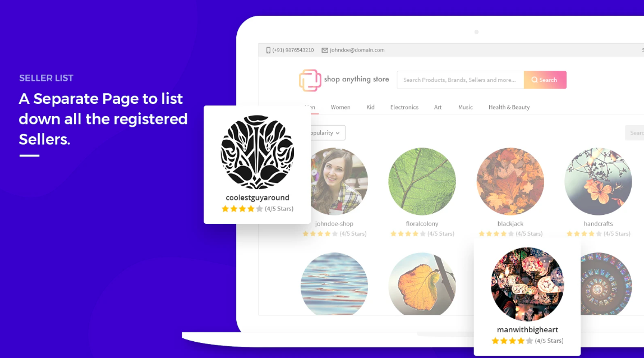
Task: Click the shop anything store logo icon
Action: (310, 80)
